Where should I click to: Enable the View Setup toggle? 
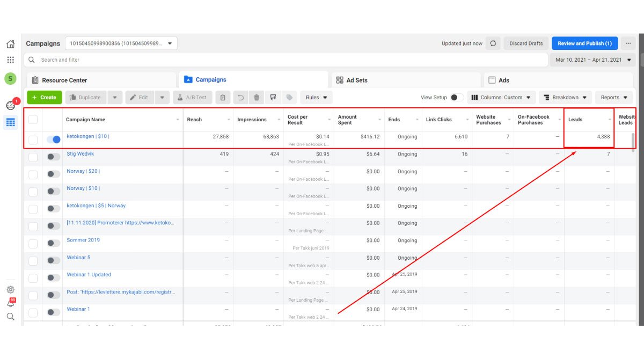click(x=457, y=98)
